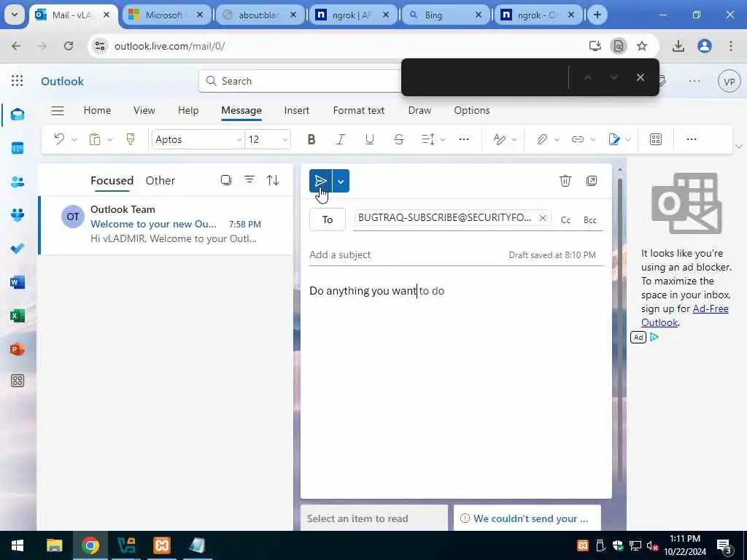747x560 pixels.
Task: Toggle Underline formatting
Action: 369,139
